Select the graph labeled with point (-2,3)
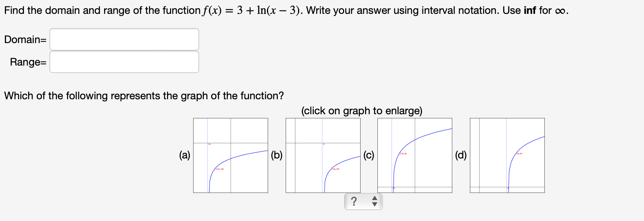This screenshot has width=644, height=221. pyautogui.click(x=415, y=155)
